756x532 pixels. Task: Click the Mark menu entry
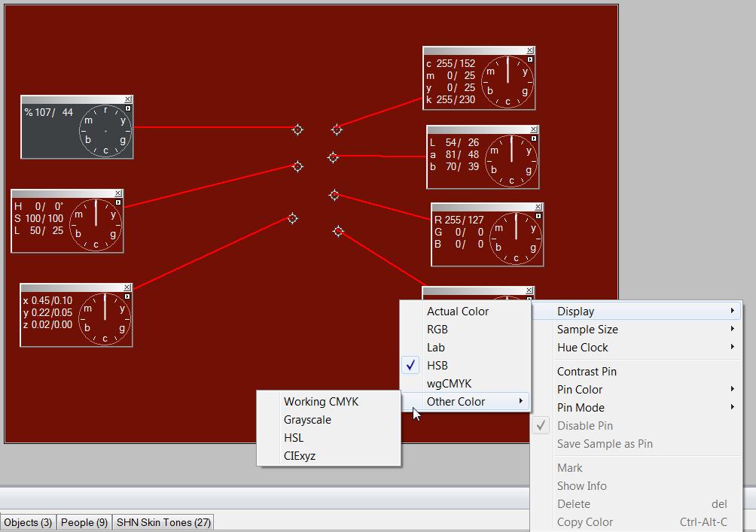tap(636, 468)
